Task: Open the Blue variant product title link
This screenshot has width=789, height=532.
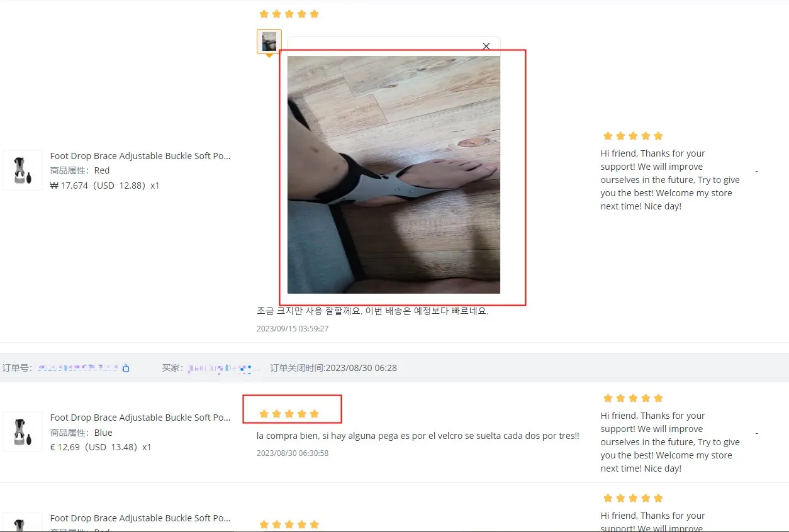Action: tap(140, 418)
